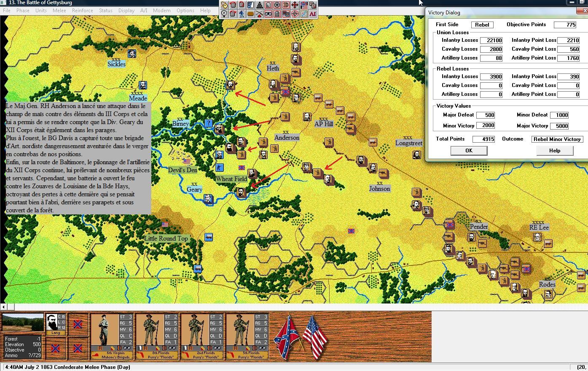This screenshot has width=588, height=371.
Task: Click the AP Hill label on the map
Action: 324,124
